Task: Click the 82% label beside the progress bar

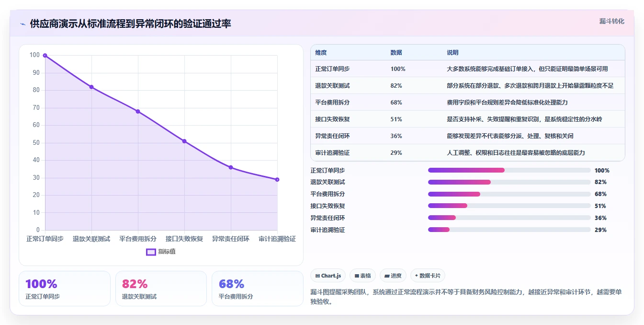Action: (x=600, y=182)
